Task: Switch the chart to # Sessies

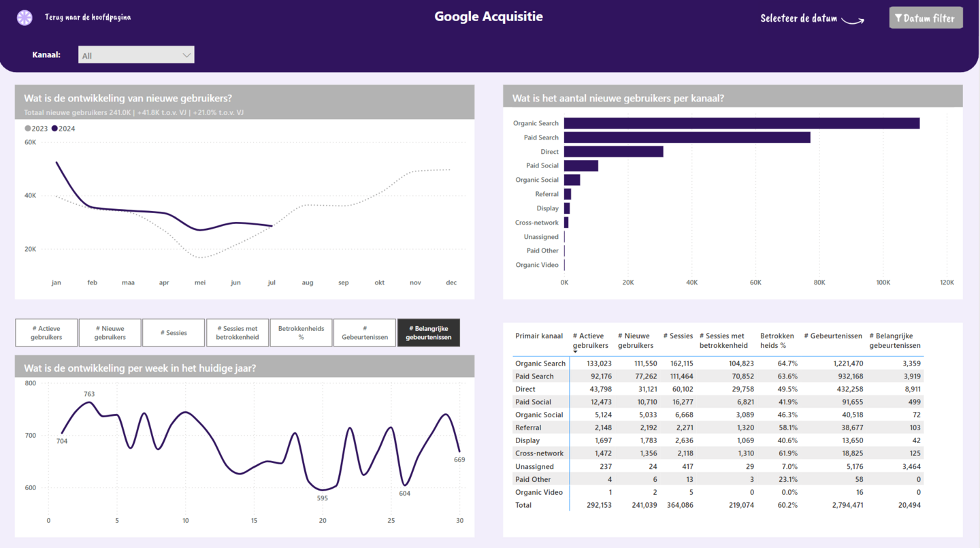Action: click(174, 333)
